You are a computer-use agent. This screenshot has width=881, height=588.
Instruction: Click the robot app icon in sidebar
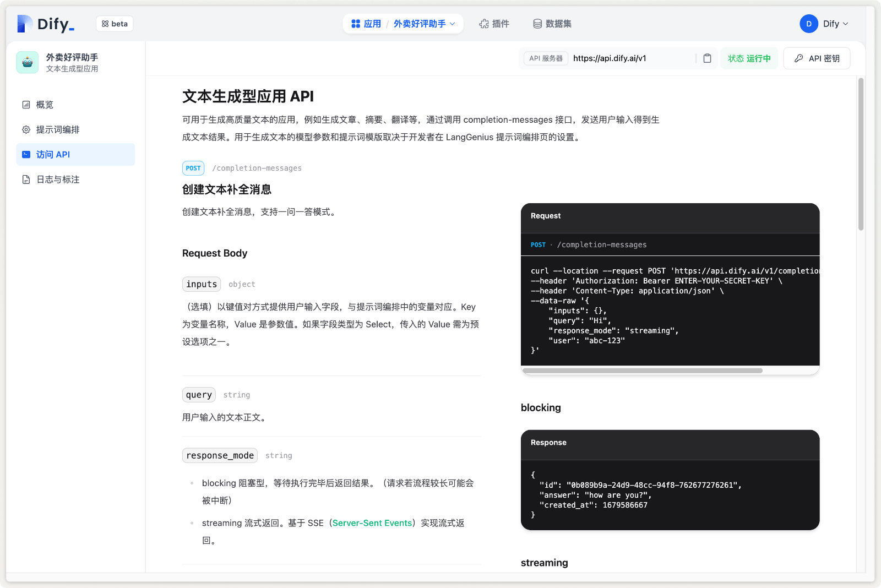pos(28,62)
